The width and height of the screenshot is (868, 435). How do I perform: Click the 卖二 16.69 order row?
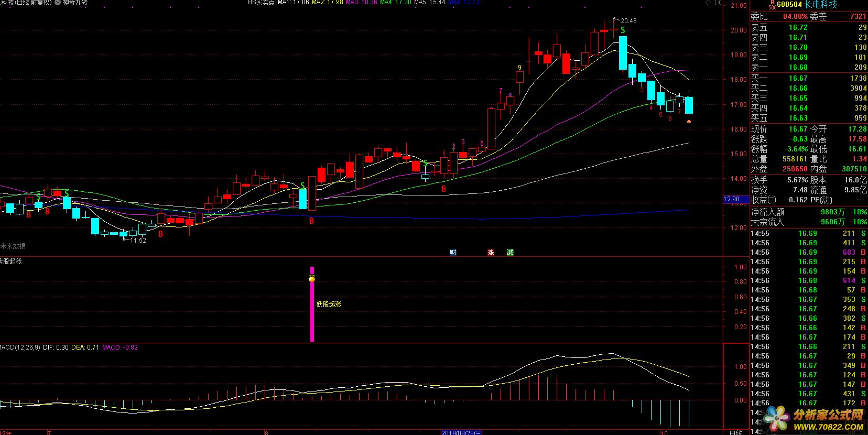809,57
